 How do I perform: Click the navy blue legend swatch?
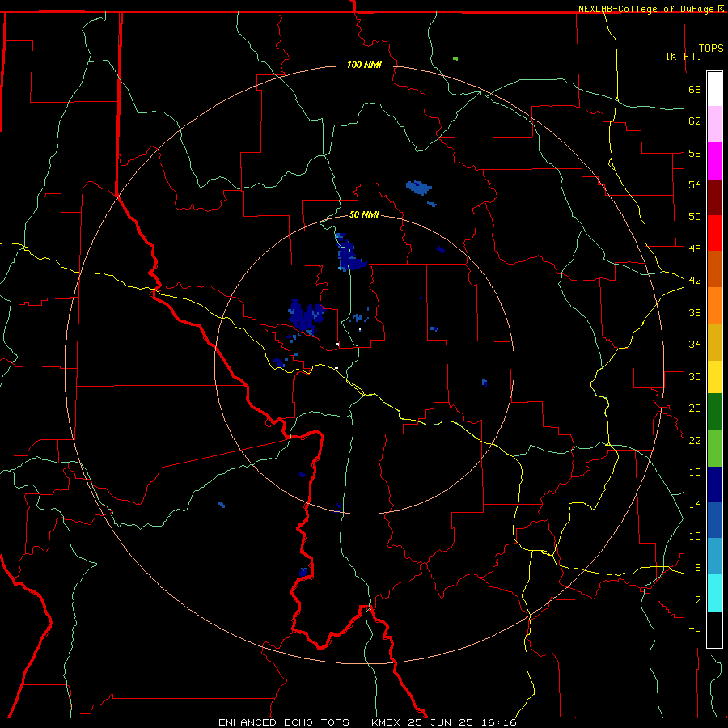[x=714, y=485]
